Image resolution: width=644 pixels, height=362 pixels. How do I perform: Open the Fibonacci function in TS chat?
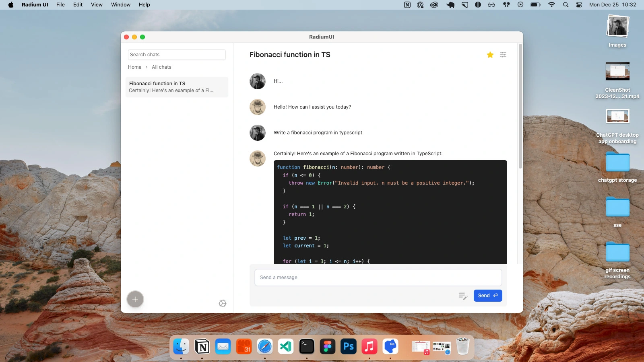point(177,87)
